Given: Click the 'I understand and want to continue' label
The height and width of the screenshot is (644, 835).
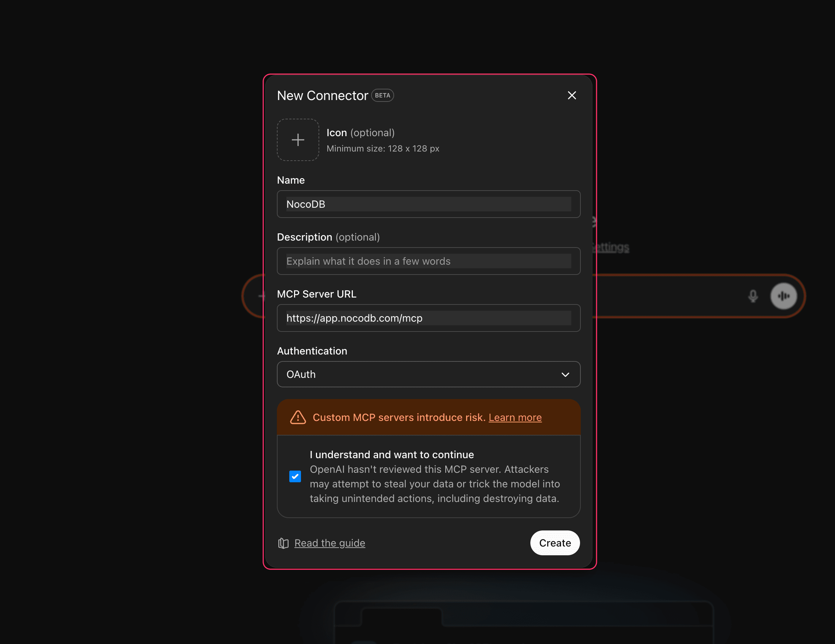Looking at the screenshot, I should 392,455.
